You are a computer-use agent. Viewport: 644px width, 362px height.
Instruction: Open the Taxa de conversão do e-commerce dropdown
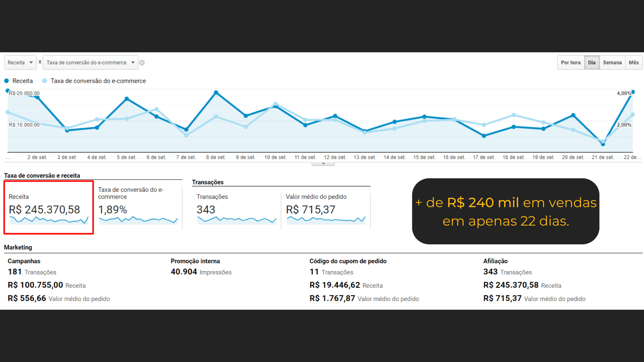[91, 63]
